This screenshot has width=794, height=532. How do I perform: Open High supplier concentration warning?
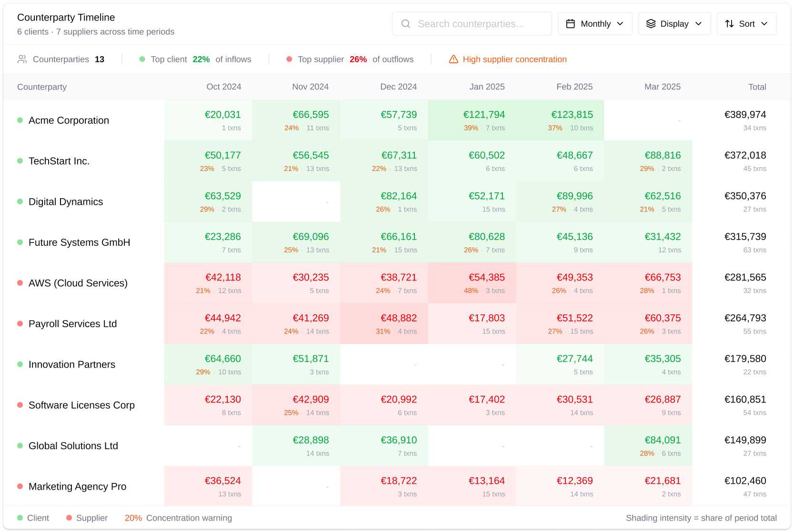[508, 59]
